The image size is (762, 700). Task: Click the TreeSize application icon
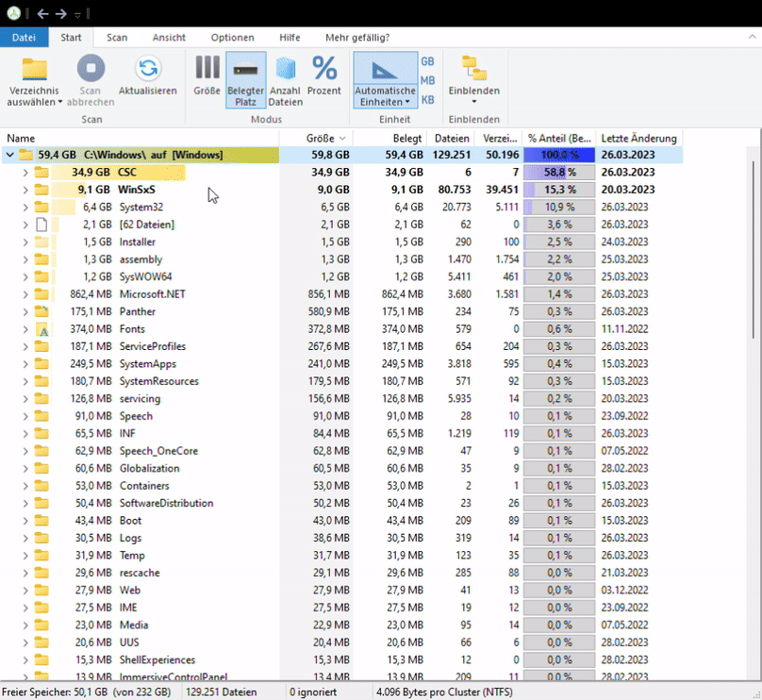pos(13,13)
